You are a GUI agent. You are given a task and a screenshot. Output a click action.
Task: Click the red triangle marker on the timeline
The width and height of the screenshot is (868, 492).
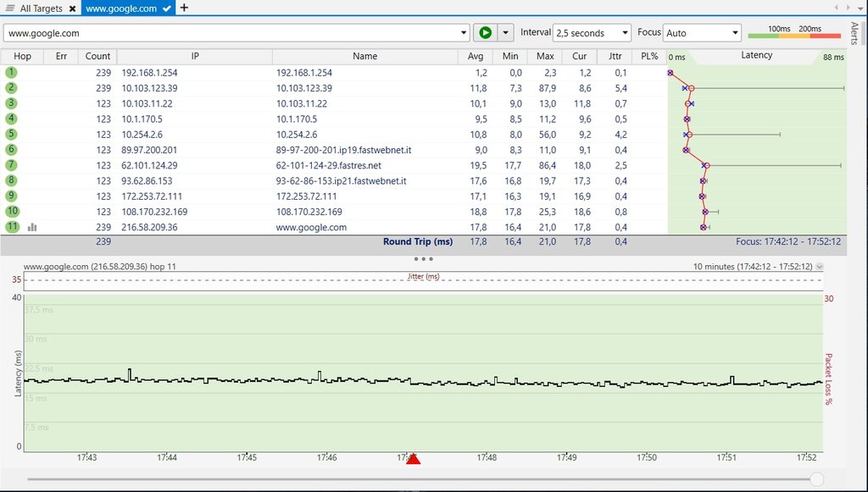point(413,458)
